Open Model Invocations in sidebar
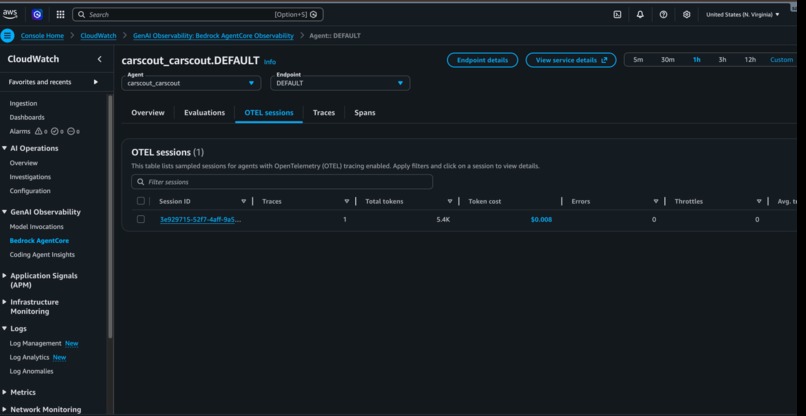Viewport: 806px width, 416px height. (x=36, y=227)
